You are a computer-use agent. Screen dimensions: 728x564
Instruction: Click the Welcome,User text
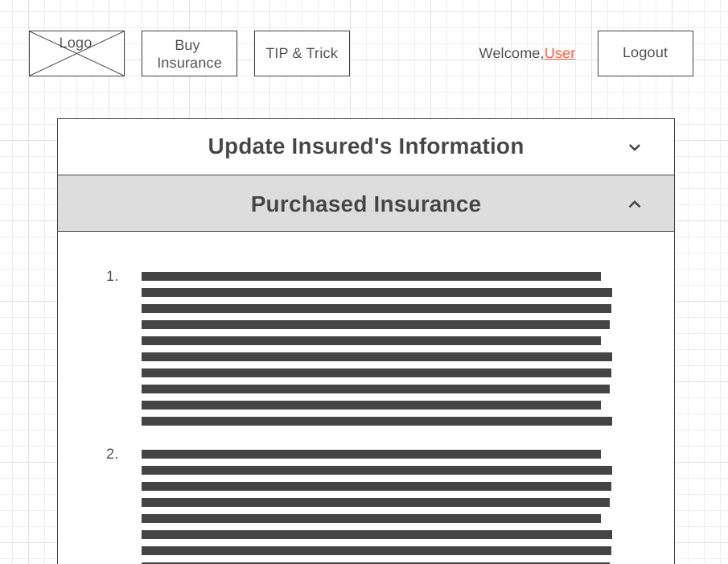(527, 53)
